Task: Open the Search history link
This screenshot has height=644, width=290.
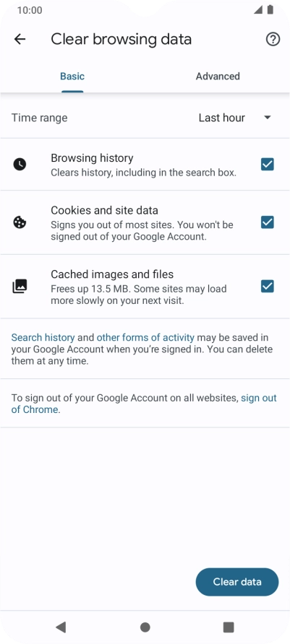Action: point(43,338)
